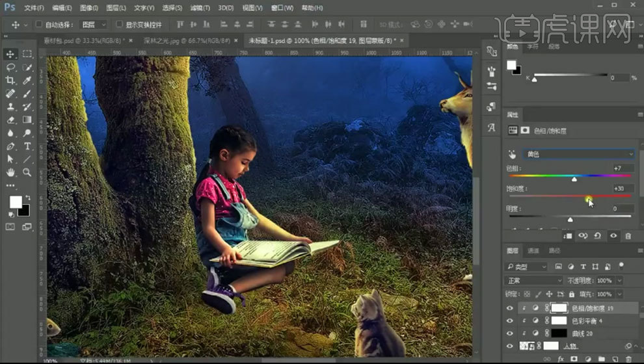Screen dimensions: 644x364
Task: Hide the 人物 layer
Action: tap(510, 346)
